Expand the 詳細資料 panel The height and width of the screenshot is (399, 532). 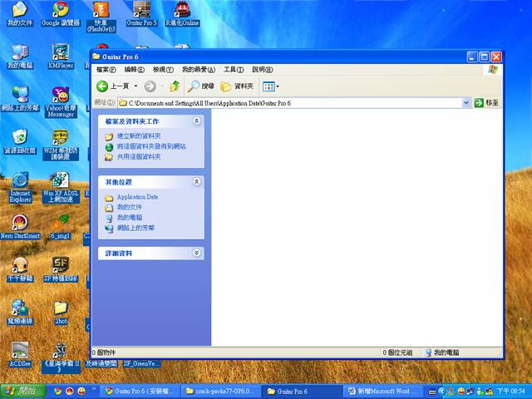(x=196, y=253)
